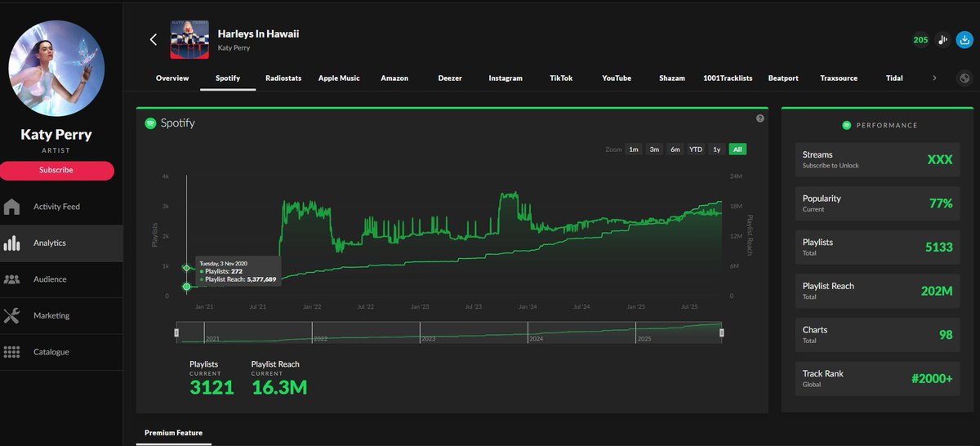This screenshot has width=980, height=446.
Task: Click the green 205 score badge
Action: [920, 39]
